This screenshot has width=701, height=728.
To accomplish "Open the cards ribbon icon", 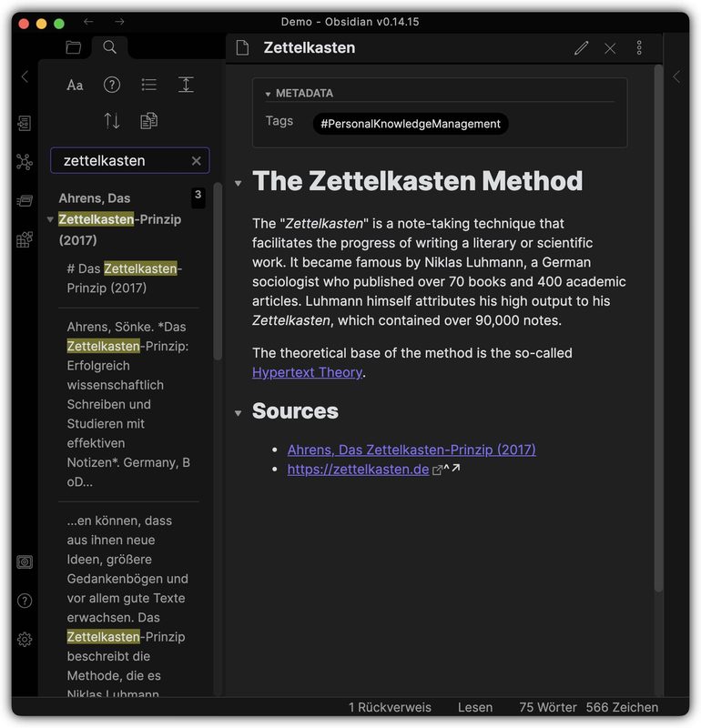I will coord(25,200).
